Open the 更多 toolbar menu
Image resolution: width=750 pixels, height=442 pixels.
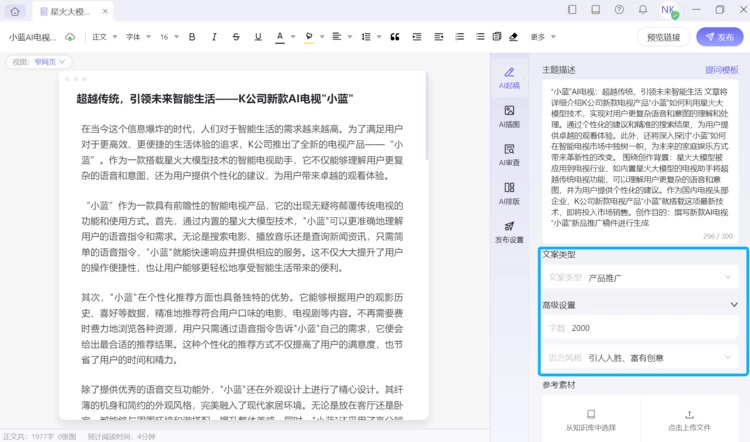point(541,37)
